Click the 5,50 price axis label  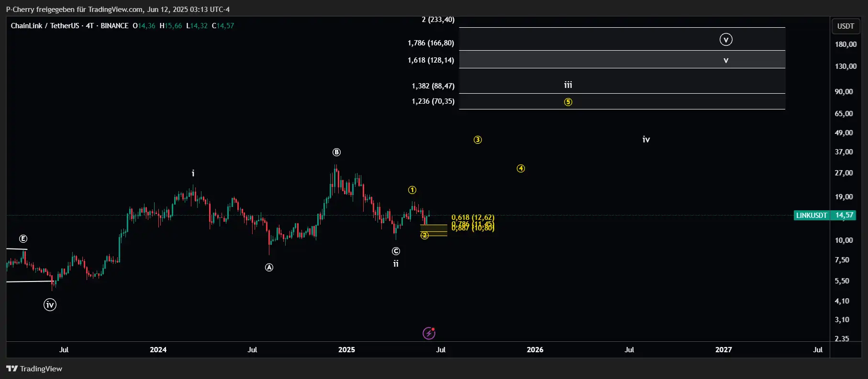tap(842, 281)
